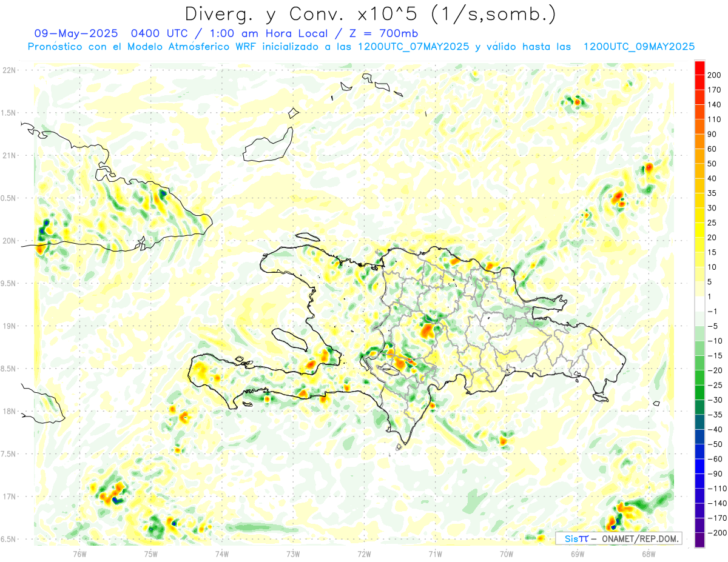Click the init time "1200UTC_07MAY2025"

tap(413, 47)
